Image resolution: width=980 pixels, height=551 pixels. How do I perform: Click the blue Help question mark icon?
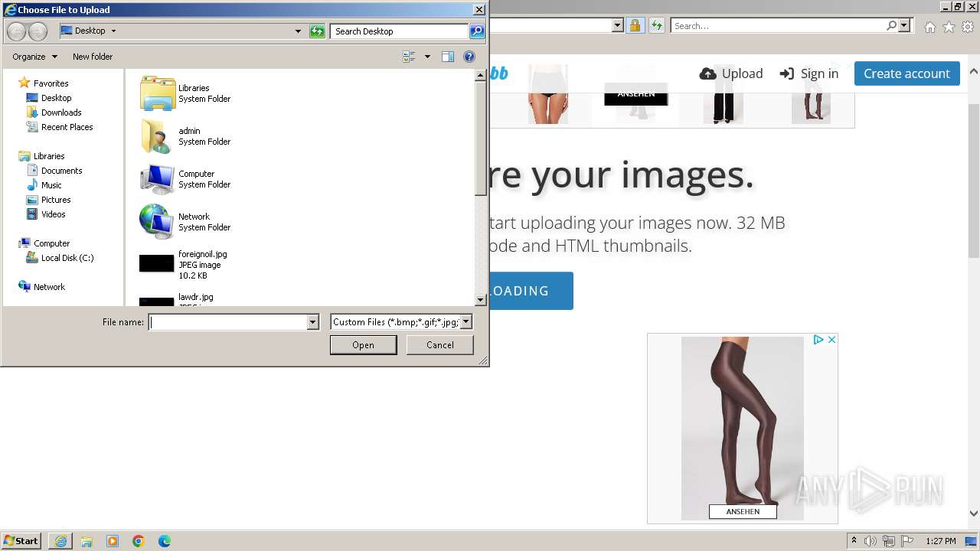469,57
